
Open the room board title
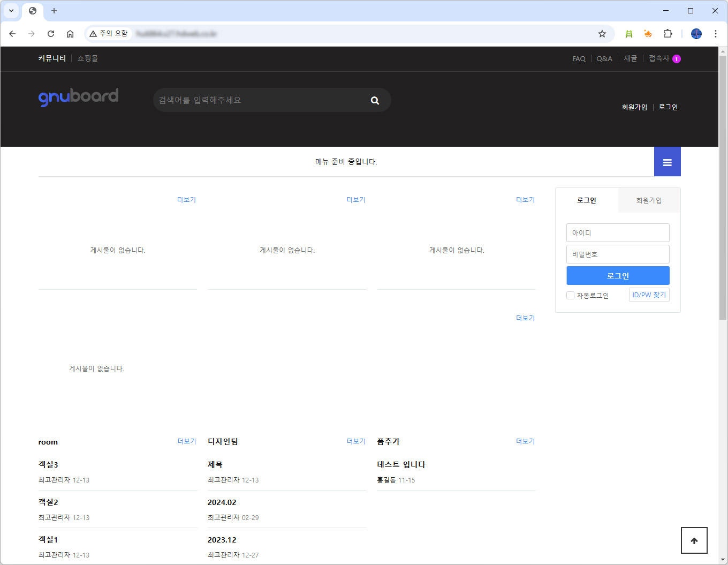pos(48,442)
